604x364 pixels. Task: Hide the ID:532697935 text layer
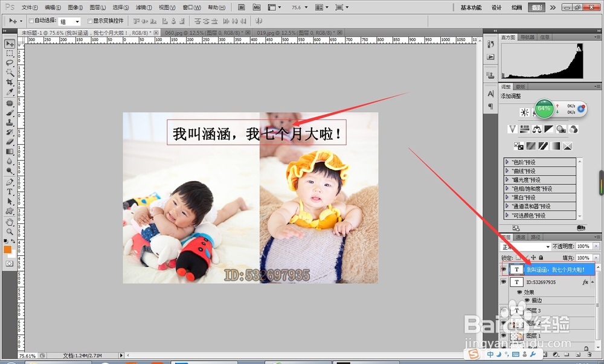coord(505,281)
